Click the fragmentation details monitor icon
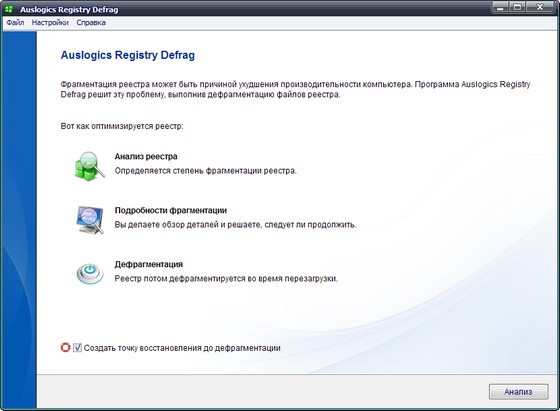560x411 pixels. 90,219
